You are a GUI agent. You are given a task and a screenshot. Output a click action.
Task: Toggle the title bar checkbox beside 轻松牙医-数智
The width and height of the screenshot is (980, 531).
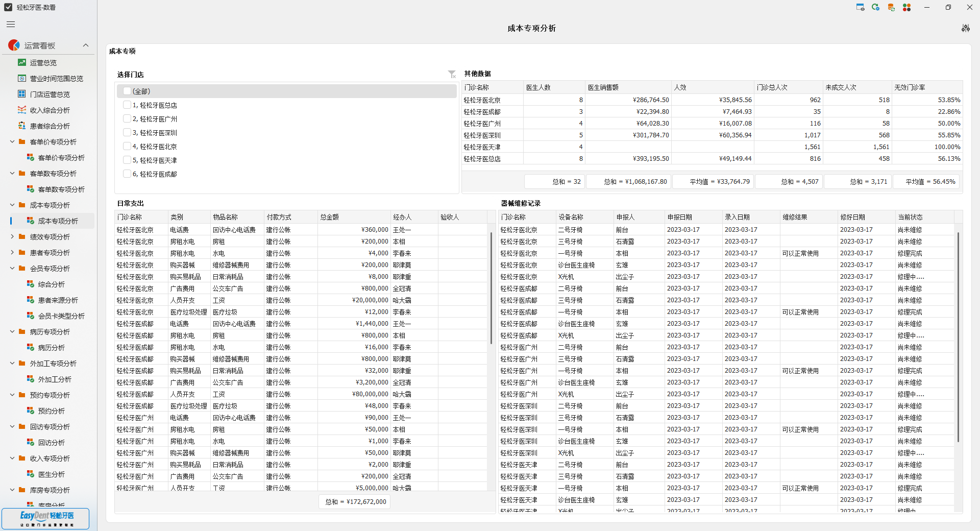(x=8, y=7)
